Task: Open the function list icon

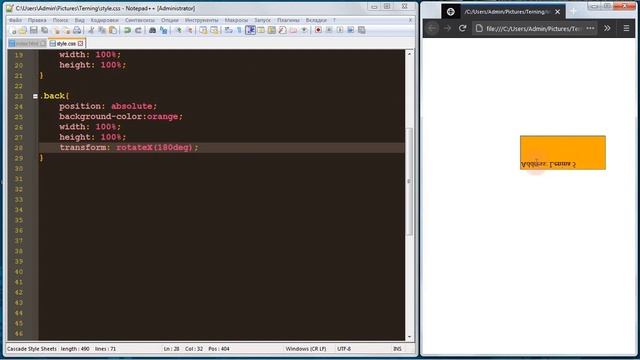Action: pyautogui.click(x=282, y=30)
